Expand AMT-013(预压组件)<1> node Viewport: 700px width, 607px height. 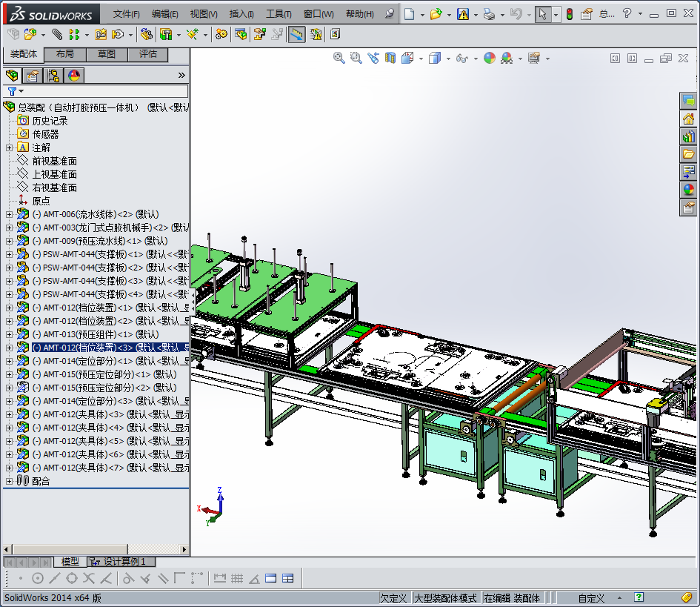coord(9,334)
